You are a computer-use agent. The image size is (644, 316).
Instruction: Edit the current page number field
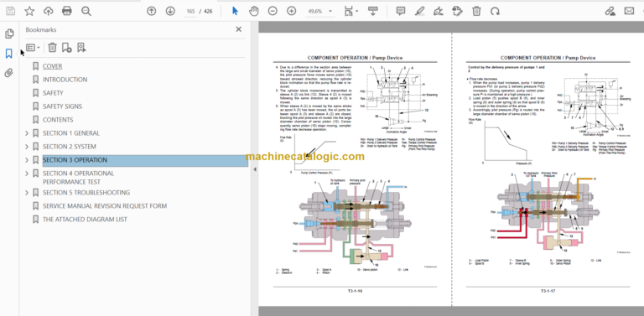pos(190,11)
